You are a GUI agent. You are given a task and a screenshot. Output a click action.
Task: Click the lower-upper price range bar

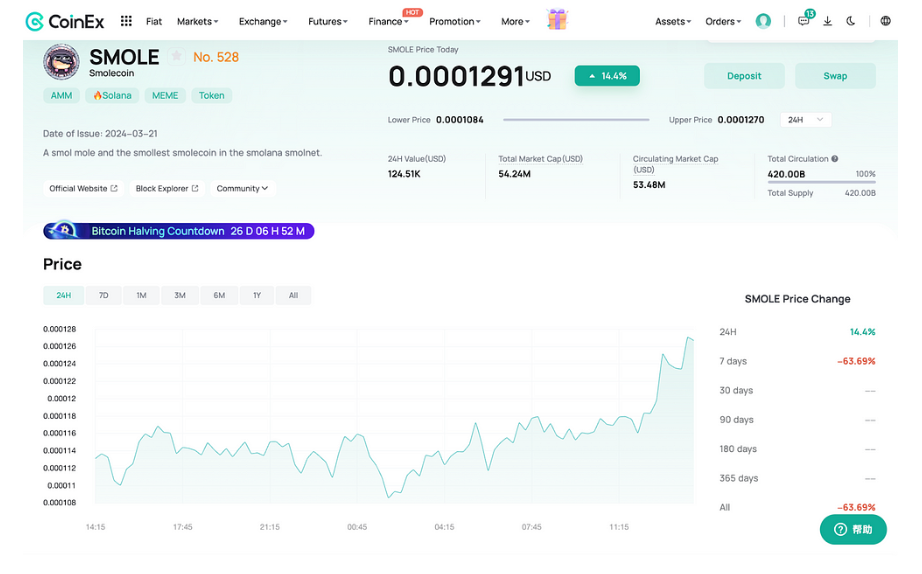coord(576,120)
